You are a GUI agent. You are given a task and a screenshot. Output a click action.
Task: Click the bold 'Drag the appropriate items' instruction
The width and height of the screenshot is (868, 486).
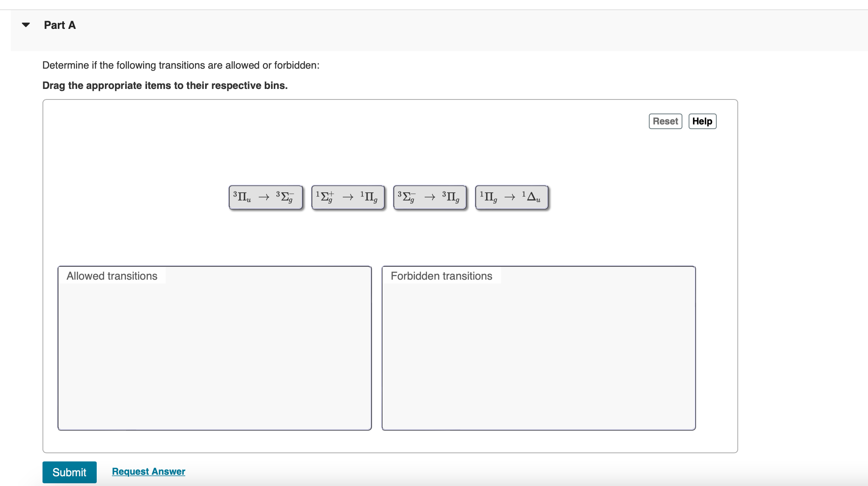click(x=165, y=85)
